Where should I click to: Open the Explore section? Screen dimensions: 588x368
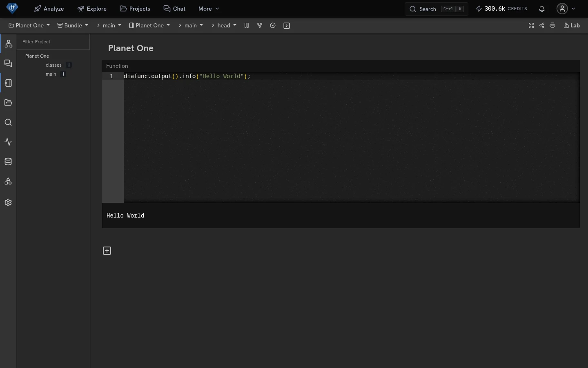92,9
